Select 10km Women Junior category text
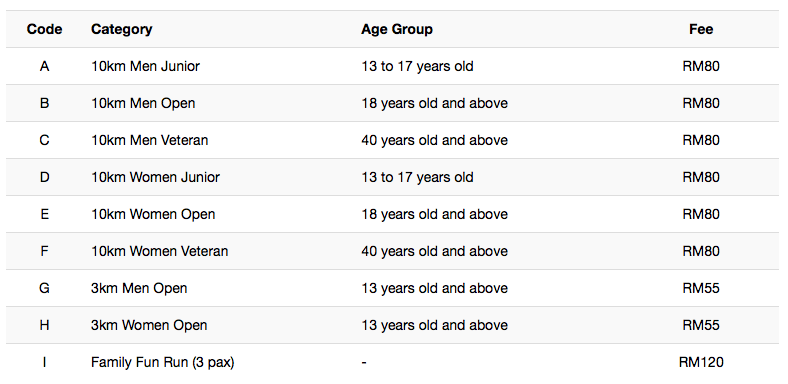This screenshot has width=788, height=384. tap(155, 177)
